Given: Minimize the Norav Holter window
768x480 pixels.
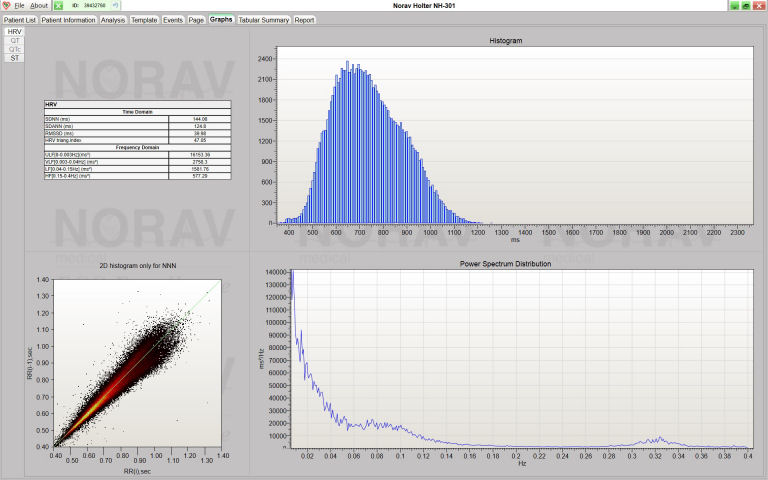Looking at the screenshot, I should coord(734,6).
